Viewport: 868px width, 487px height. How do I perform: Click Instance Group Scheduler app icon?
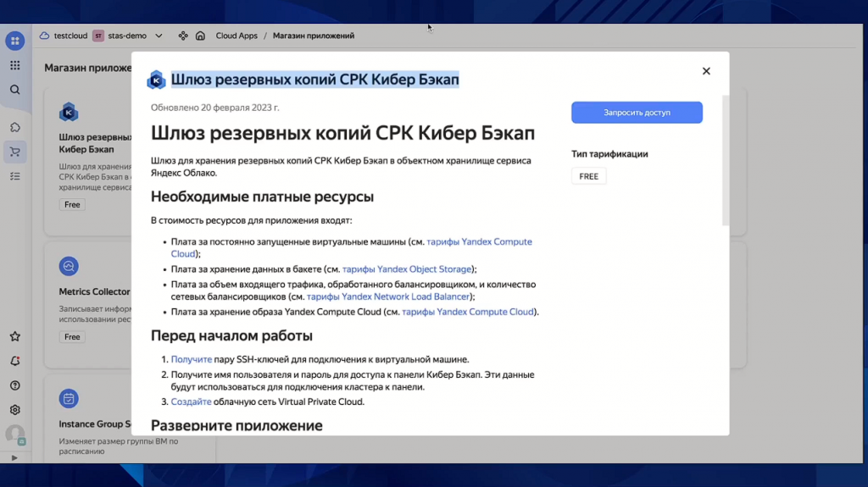click(x=69, y=398)
